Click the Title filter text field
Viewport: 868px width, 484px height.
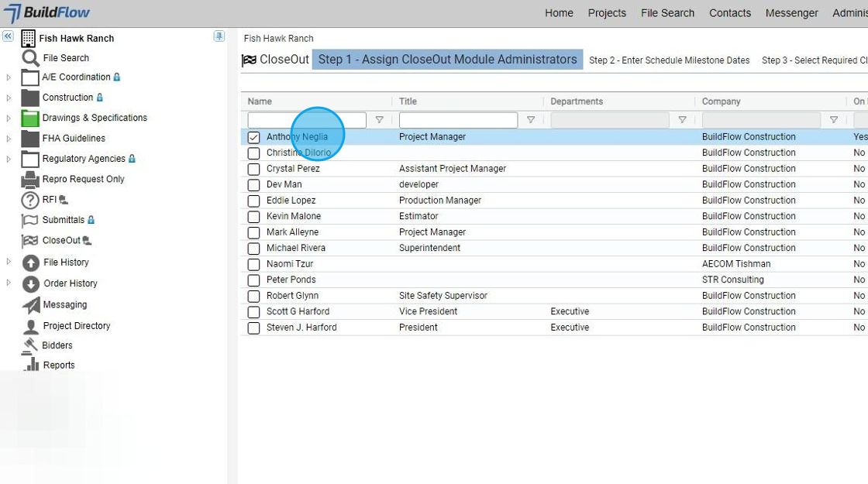458,120
